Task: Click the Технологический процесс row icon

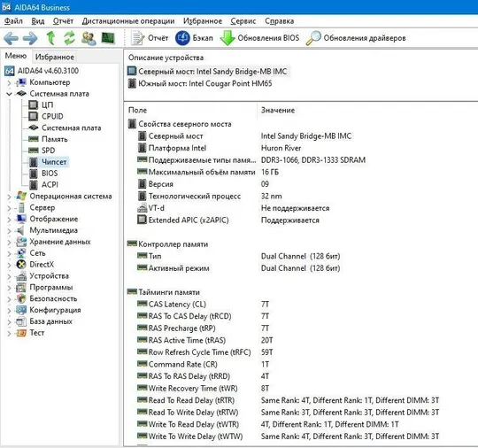Action: (142, 196)
